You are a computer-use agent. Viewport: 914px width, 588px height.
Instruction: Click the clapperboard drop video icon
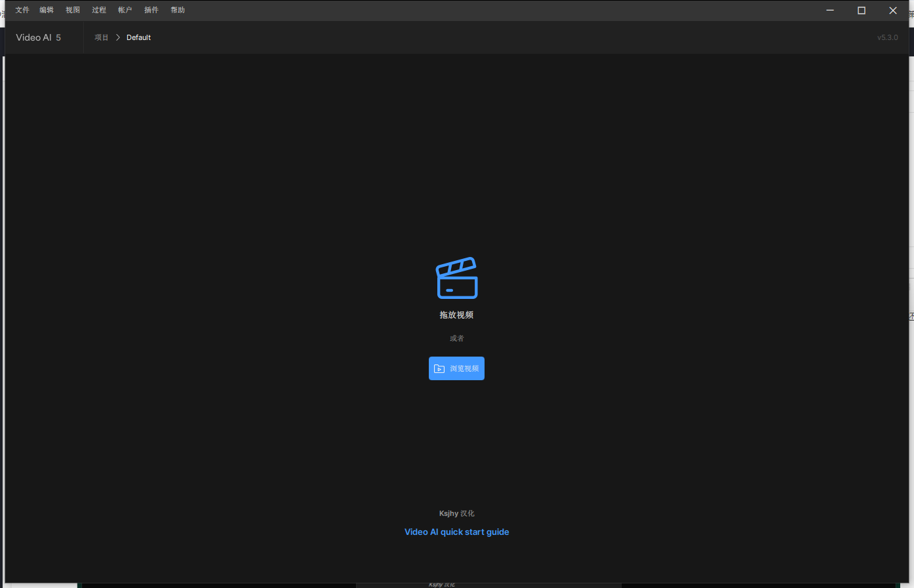tap(457, 277)
